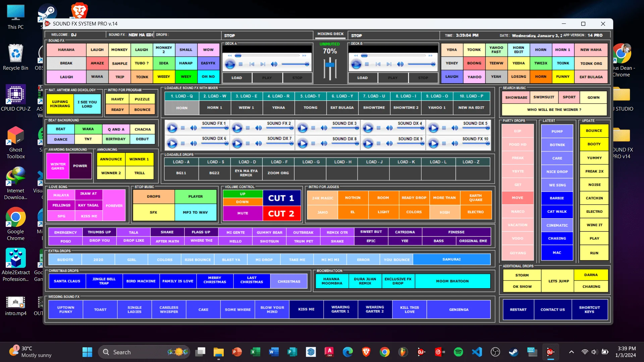
Task: Skip to next track on Deck A
Action: pos(263,64)
